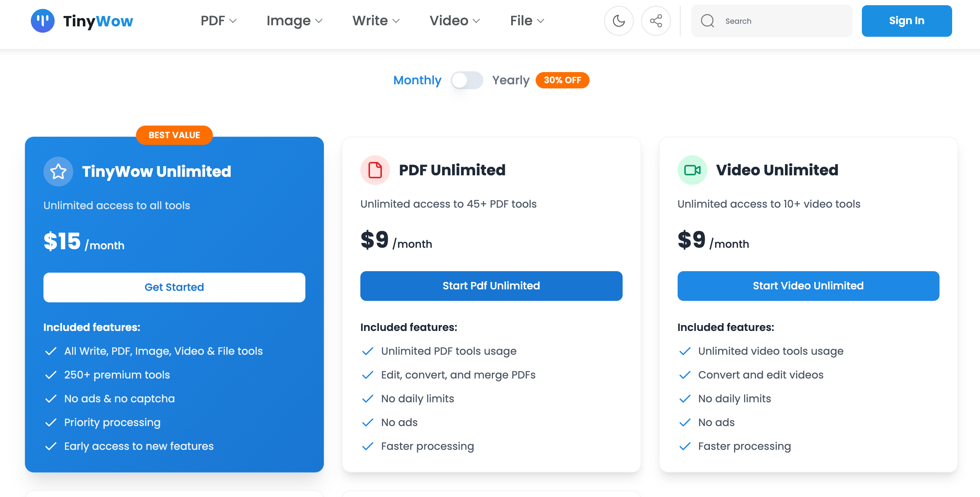Click the red PDF document icon

[x=375, y=170]
